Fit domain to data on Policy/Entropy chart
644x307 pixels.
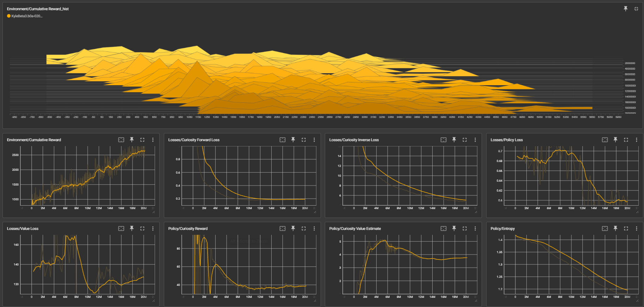click(x=605, y=228)
